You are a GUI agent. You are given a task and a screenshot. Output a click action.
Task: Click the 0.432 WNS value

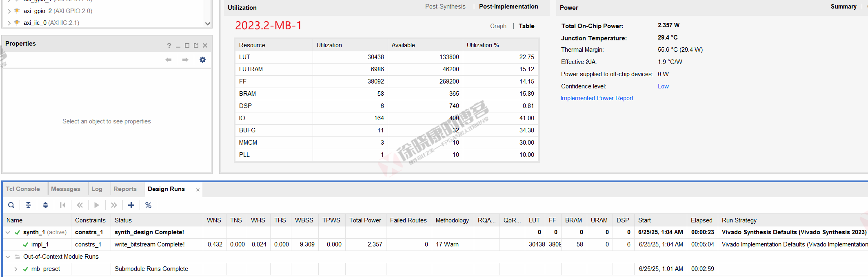(215, 244)
